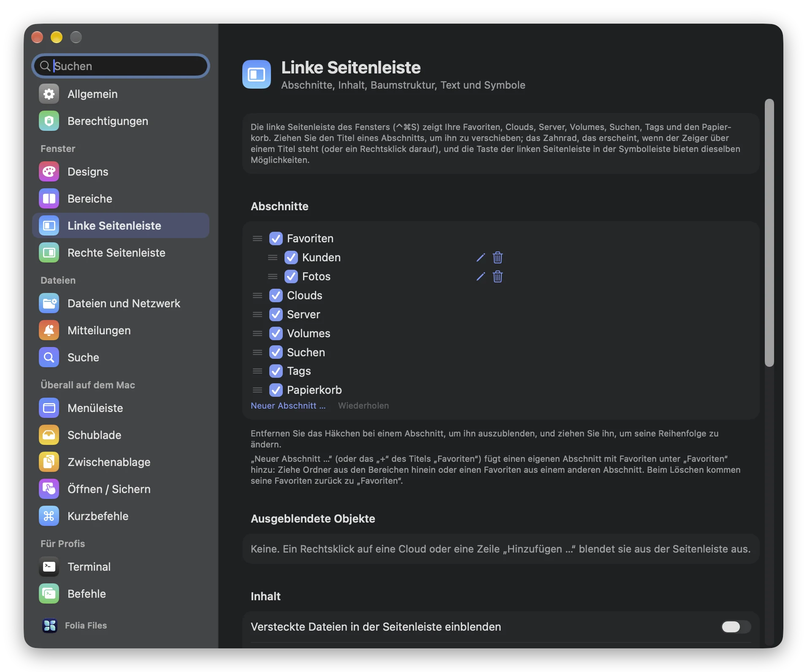
Task: Click the Folia Files logo at bottom
Action: point(50,626)
